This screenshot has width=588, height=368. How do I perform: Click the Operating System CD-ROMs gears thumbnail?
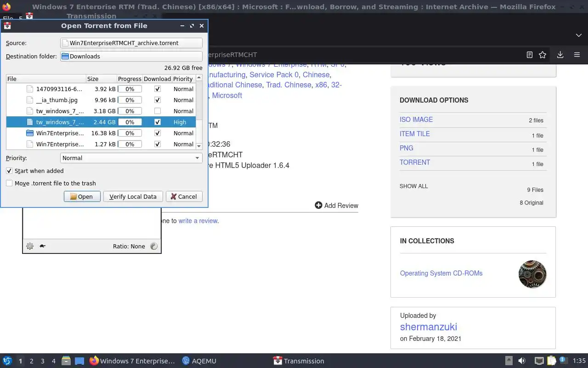click(x=532, y=274)
